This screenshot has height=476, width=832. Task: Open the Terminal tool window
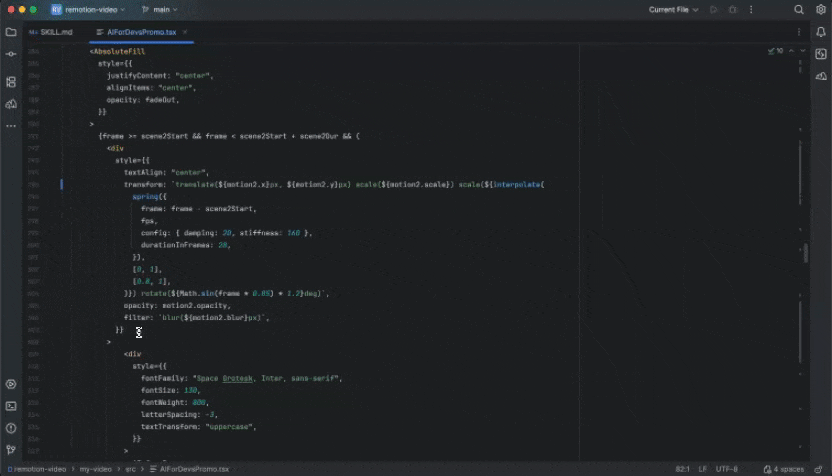11,406
